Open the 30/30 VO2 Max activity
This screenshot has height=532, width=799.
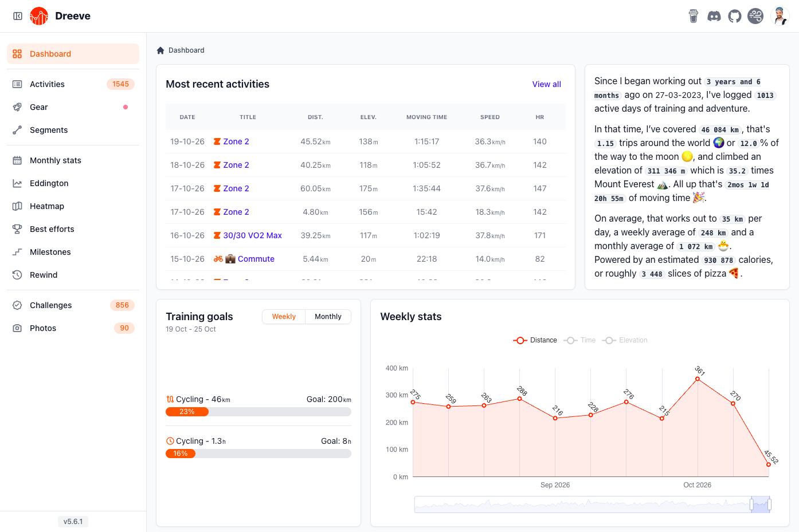pos(252,235)
